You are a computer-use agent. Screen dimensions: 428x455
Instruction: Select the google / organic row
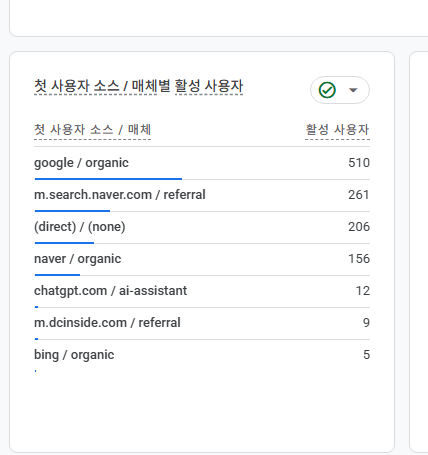[202, 163]
